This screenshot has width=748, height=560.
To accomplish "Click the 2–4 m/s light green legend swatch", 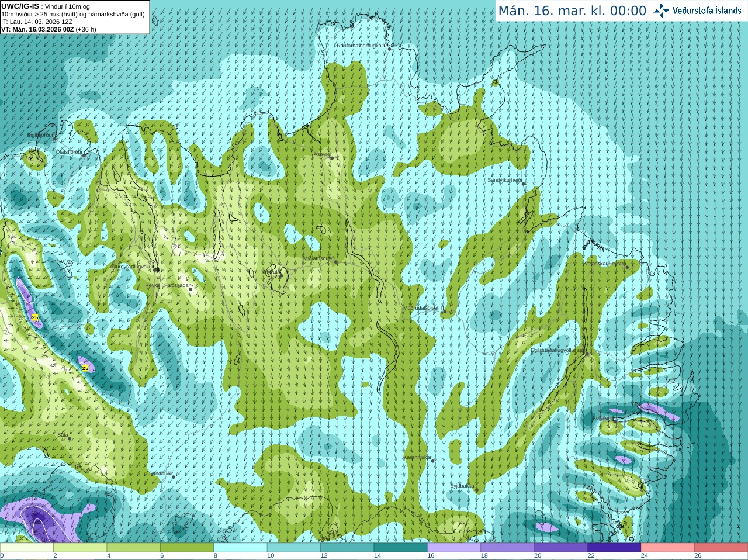I will click(80, 548).
